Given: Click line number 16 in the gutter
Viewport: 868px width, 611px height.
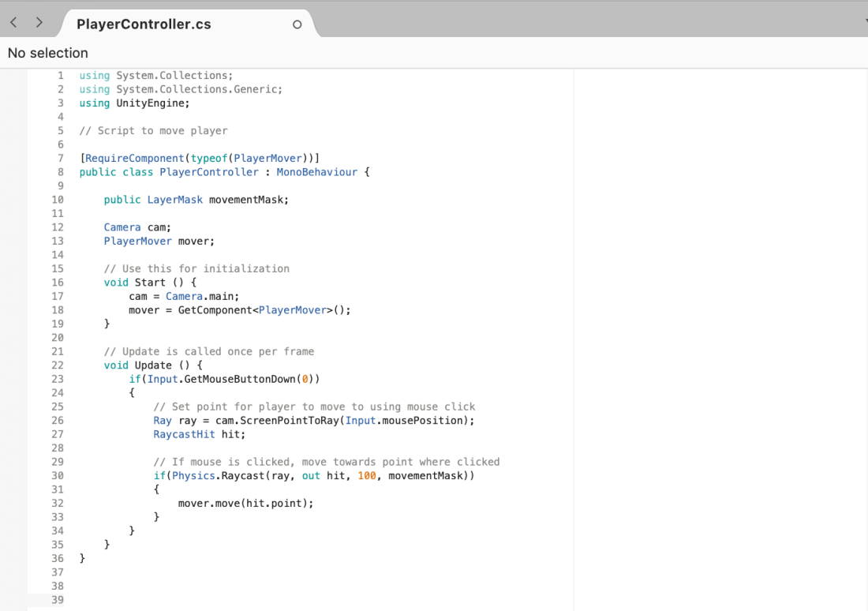Looking at the screenshot, I should [x=58, y=282].
